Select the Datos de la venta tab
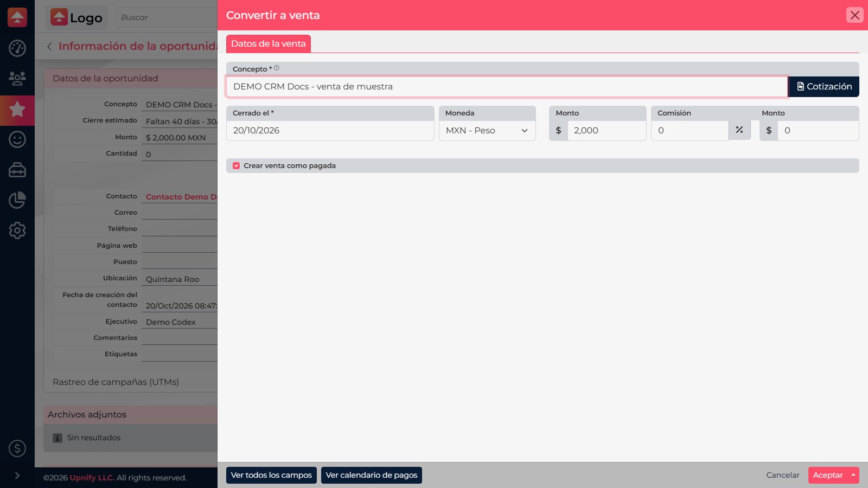This screenshot has height=488, width=868. pos(269,44)
